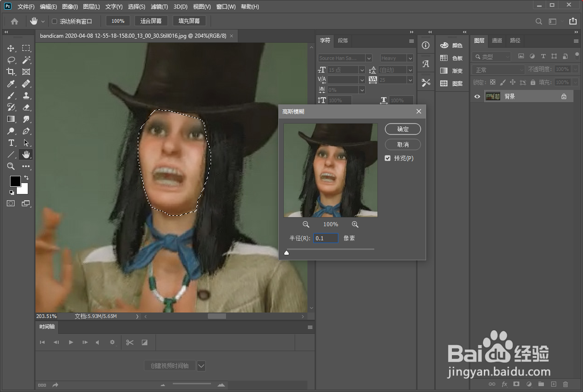Viewport: 583px width, 392px height.
Task: Select the Smudge tool
Action: tap(26, 119)
